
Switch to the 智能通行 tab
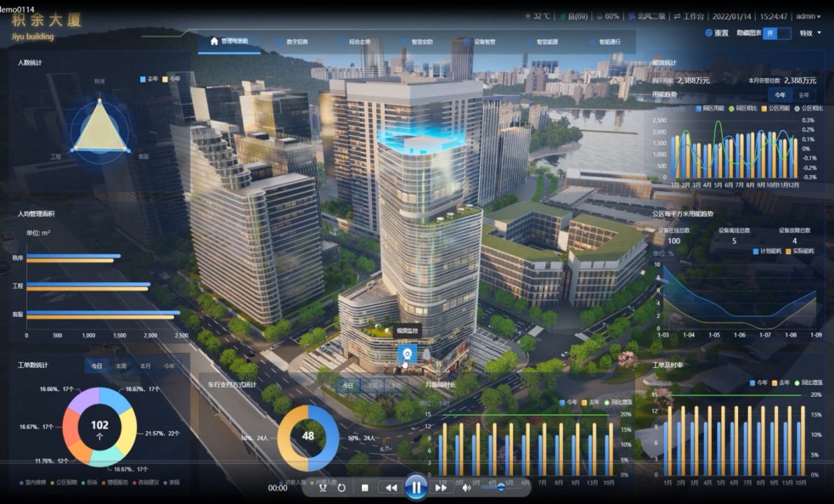(x=605, y=41)
